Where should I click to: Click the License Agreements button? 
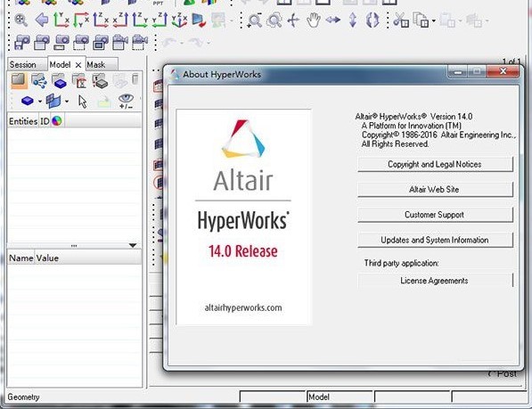coord(435,281)
